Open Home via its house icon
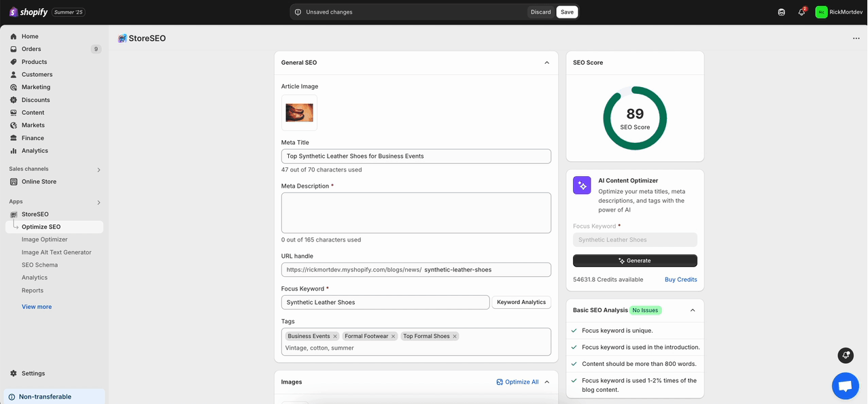 (x=14, y=37)
